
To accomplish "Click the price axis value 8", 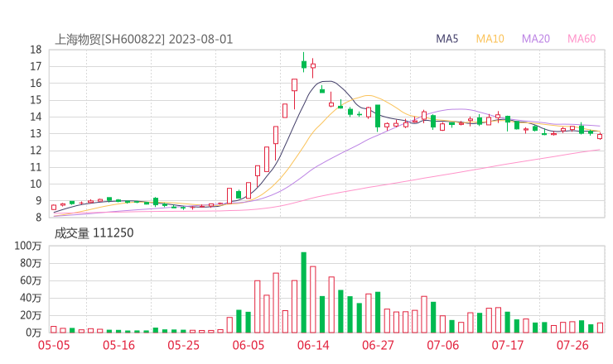I will click(x=38, y=217).
